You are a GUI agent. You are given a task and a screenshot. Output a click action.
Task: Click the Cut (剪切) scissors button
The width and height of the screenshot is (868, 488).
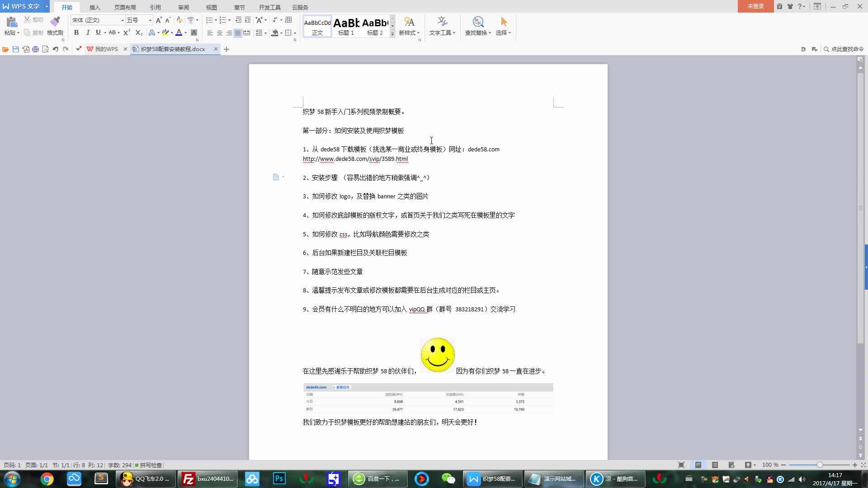(34, 20)
